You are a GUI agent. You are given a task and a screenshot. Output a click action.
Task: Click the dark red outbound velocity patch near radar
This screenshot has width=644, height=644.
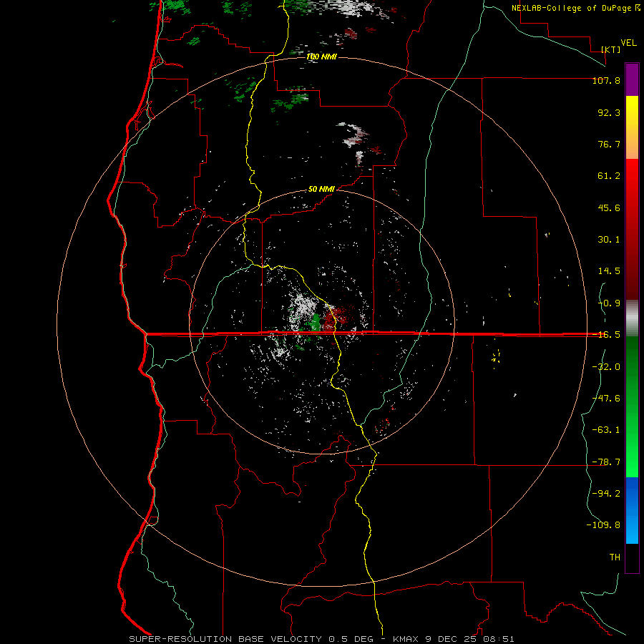tap(333, 318)
